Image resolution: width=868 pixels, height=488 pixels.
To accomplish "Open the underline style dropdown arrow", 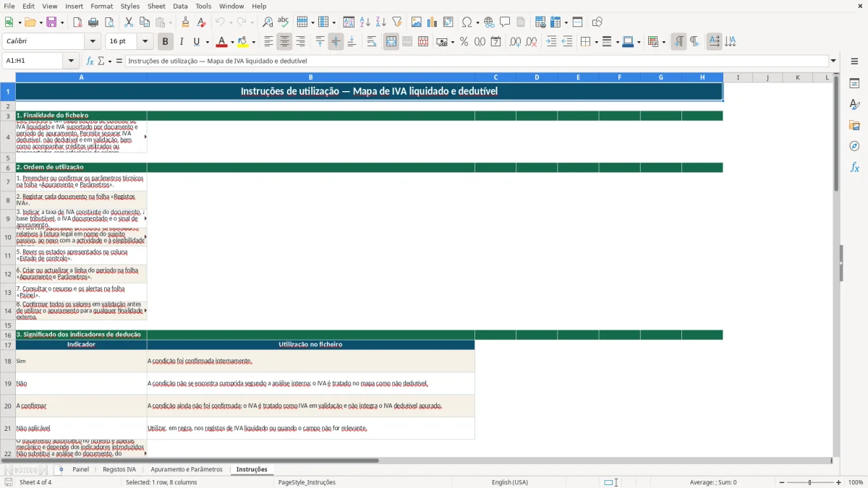I will tap(207, 42).
